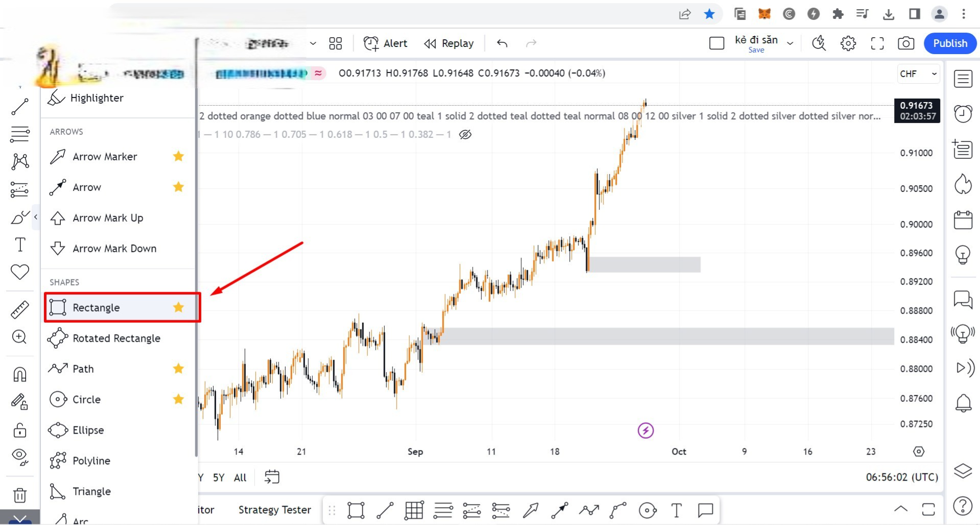
Task: Select the Rectangle shape tool
Action: [x=96, y=307]
